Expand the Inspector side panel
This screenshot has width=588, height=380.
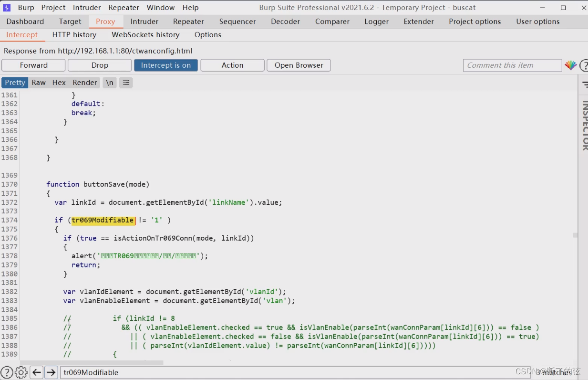585,125
